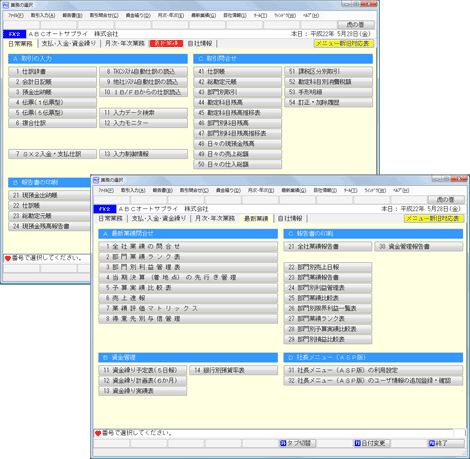Viewport: 470px width, 459px height.
Task: Click 24 現預金残高報告書 in back window
Action: click(49, 226)
